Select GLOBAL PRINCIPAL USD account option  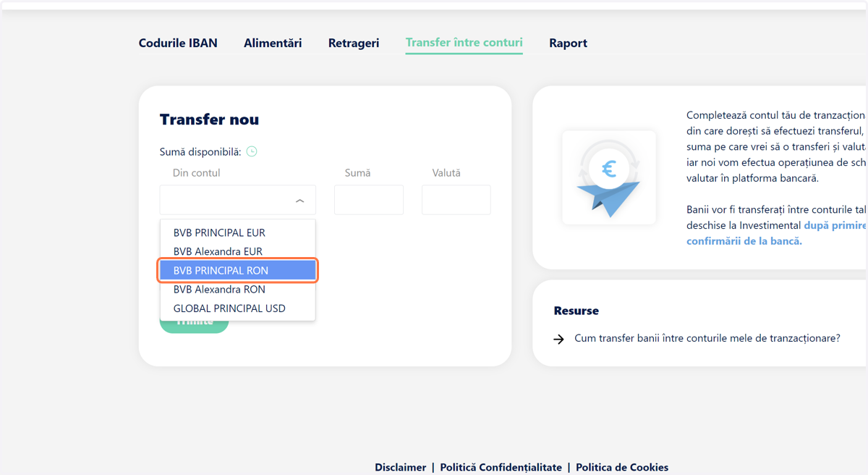238,308
